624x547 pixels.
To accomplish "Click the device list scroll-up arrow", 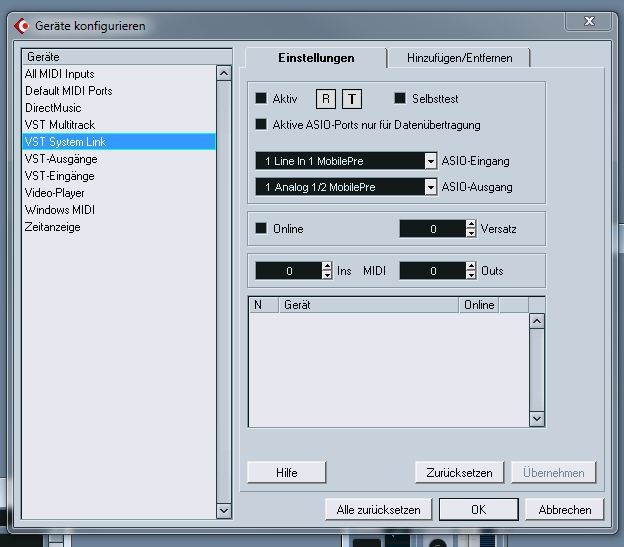I will tap(223, 73).
